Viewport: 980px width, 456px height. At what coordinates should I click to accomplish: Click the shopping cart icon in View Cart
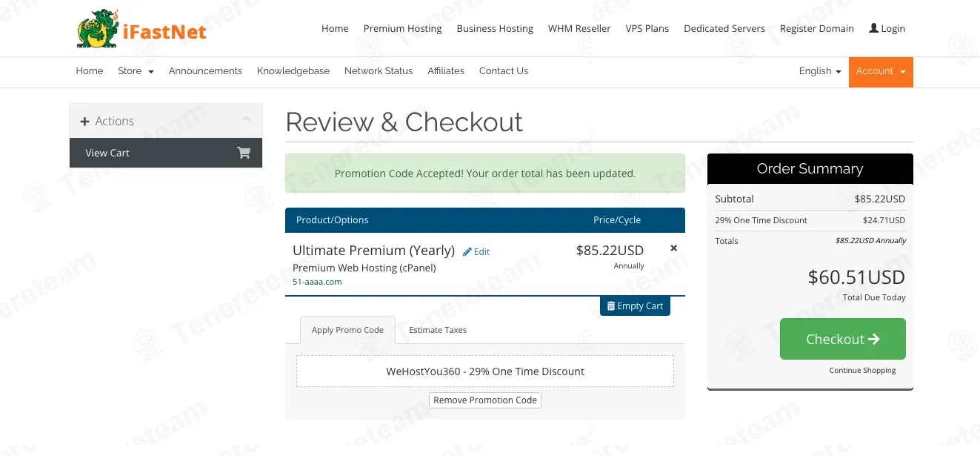[244, 153]
